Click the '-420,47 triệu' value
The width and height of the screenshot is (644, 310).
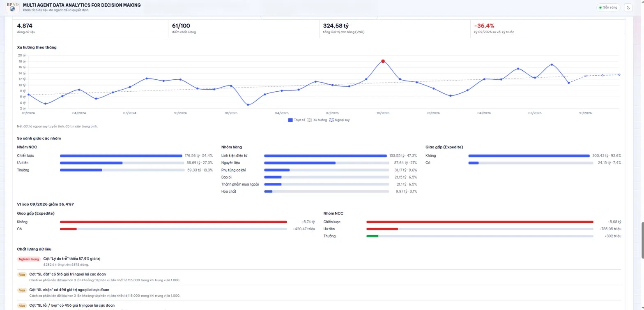pyautogui.click(x=304, y=229)
